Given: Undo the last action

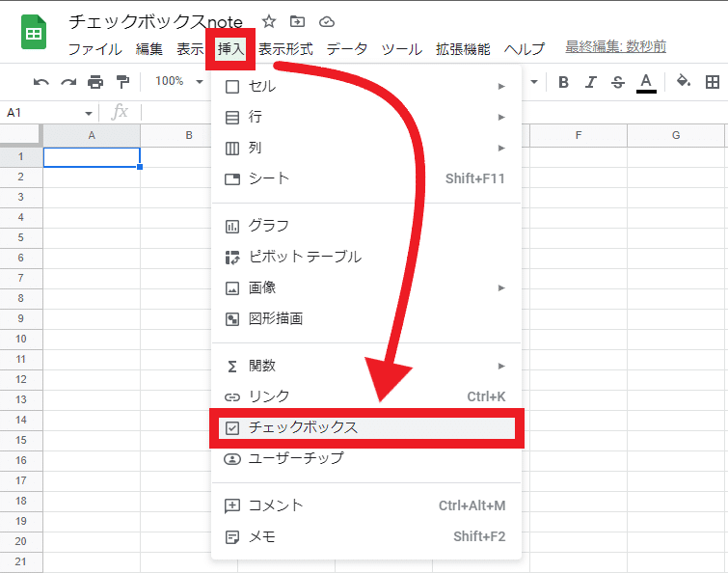Looking at the screenshot, I should click(40, 82).
